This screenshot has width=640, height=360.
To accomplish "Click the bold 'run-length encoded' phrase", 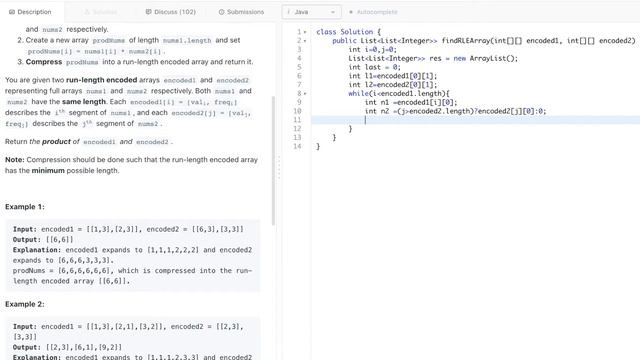I will (x=102, y=80).
